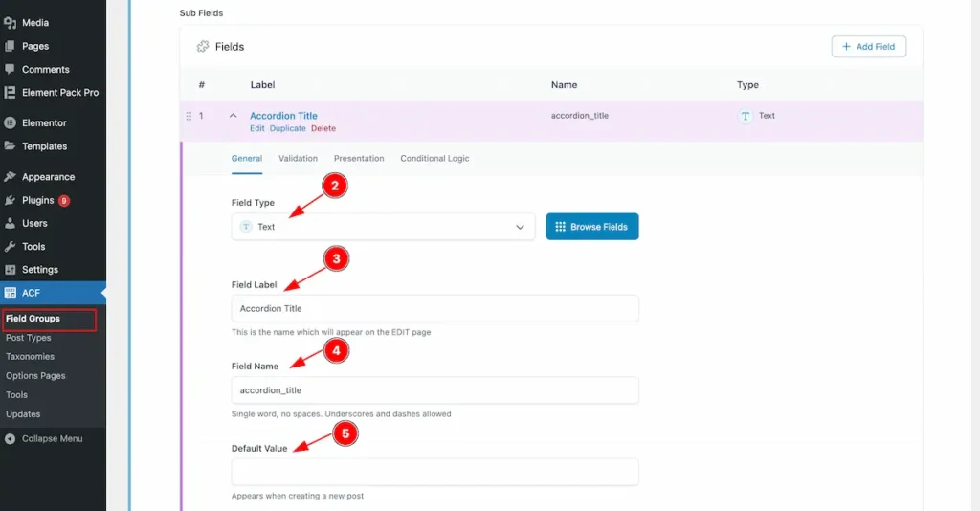Screen dimensions: 980x511
Task: Click the Browse Fields button
Action: (x=591, y=227)
